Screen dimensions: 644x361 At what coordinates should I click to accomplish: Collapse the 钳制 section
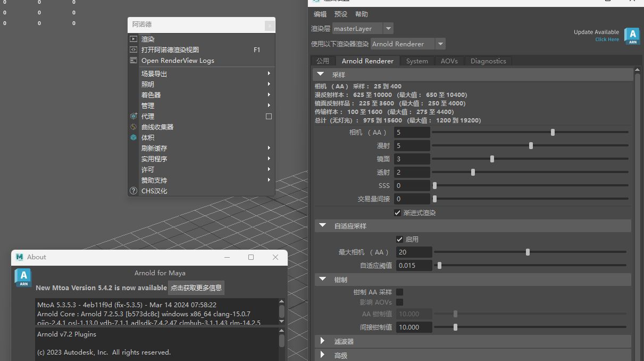pos(322,279)
